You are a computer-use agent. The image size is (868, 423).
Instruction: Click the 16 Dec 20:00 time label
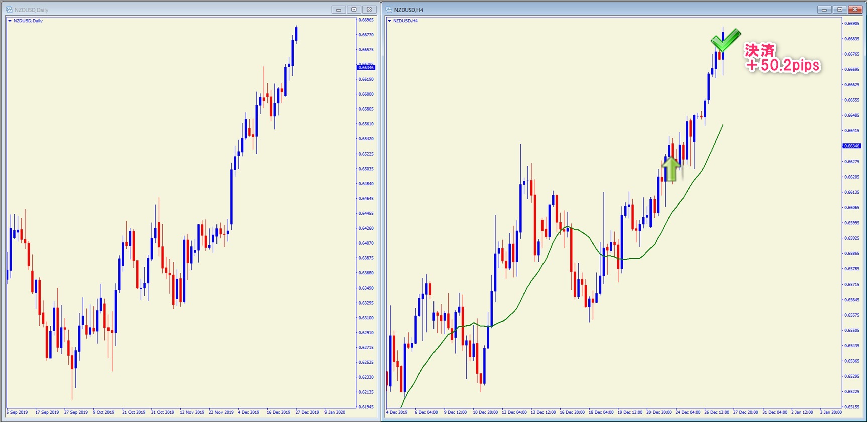(x=572, y=412)
